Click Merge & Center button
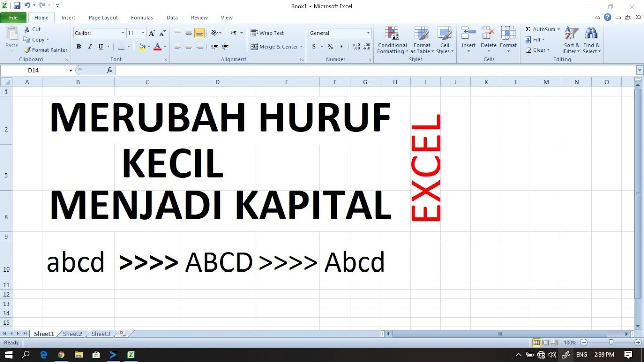Image resolution: width=644 pixels, height=362 pixels. [274, 47]
